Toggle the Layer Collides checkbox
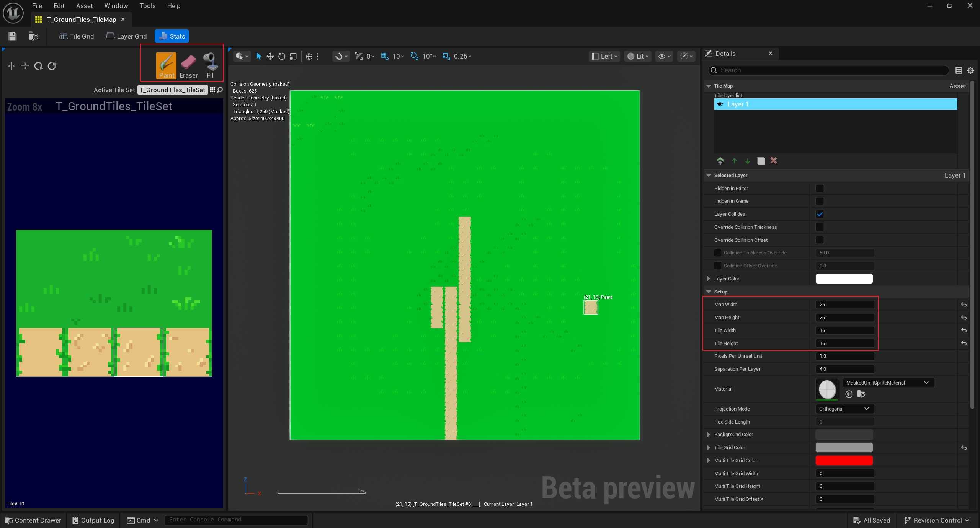This screenshot has height=528, width=980. [x=820, y=214]
